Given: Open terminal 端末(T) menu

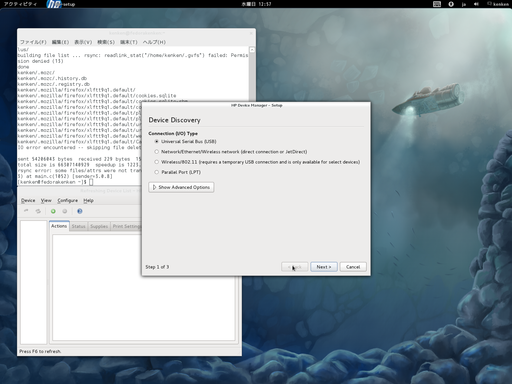Looking at the screenshot, I should tap(129, 42).
